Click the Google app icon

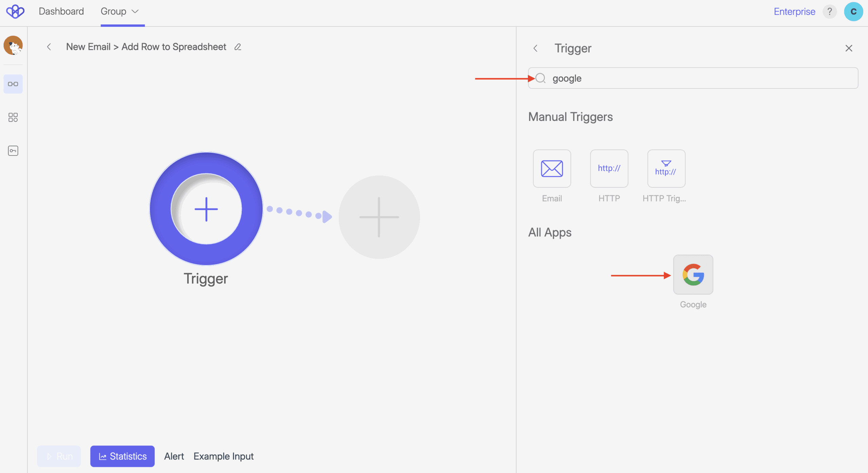(693, 274)
